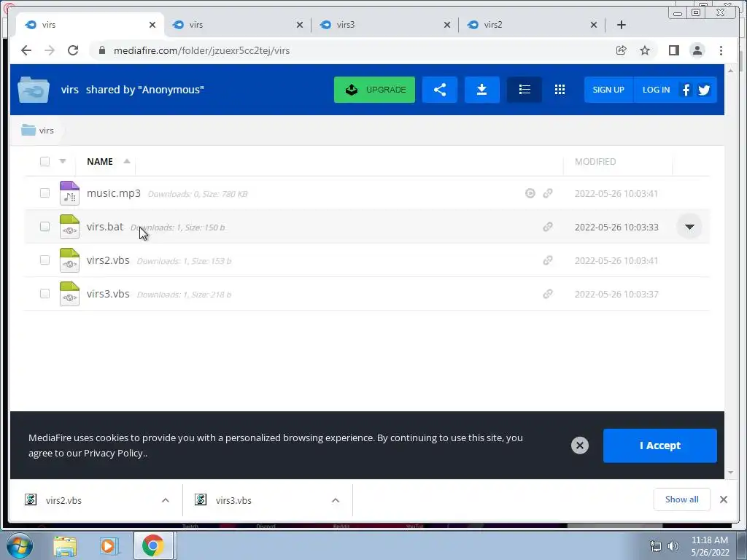This screenshot has height=560, width=747.
Task: Click the virs2.vbs file icon
Action: [x=69, y=260]
